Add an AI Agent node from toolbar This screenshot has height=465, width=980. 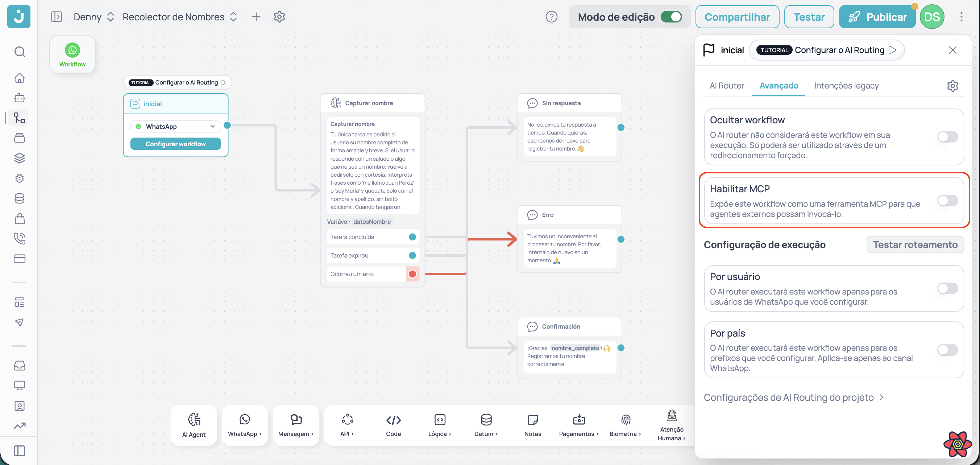tap(194, 425)
